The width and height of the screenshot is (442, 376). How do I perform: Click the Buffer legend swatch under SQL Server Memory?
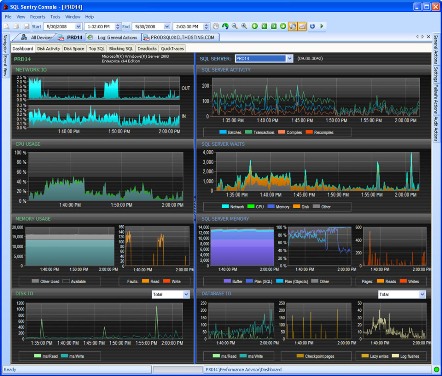coord(227,281)
